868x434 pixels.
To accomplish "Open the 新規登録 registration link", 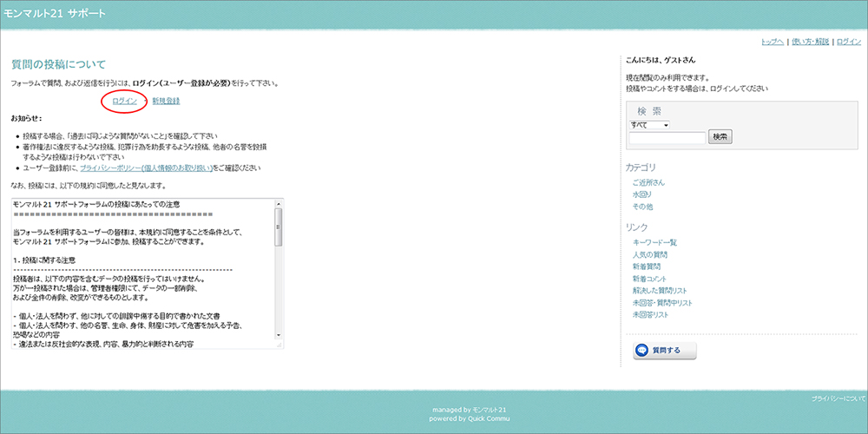I will pyautogui.click(x=166, y=101).
